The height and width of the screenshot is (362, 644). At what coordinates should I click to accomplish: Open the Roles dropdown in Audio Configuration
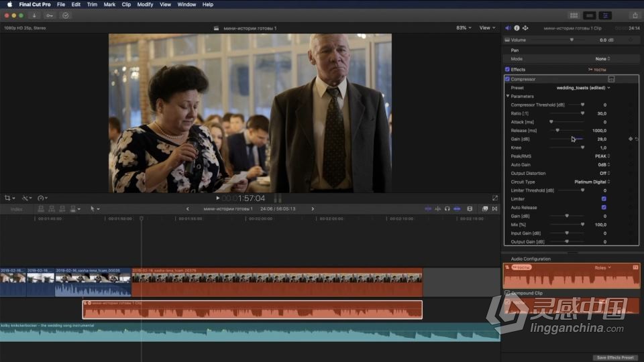click(x=602, y=267)
